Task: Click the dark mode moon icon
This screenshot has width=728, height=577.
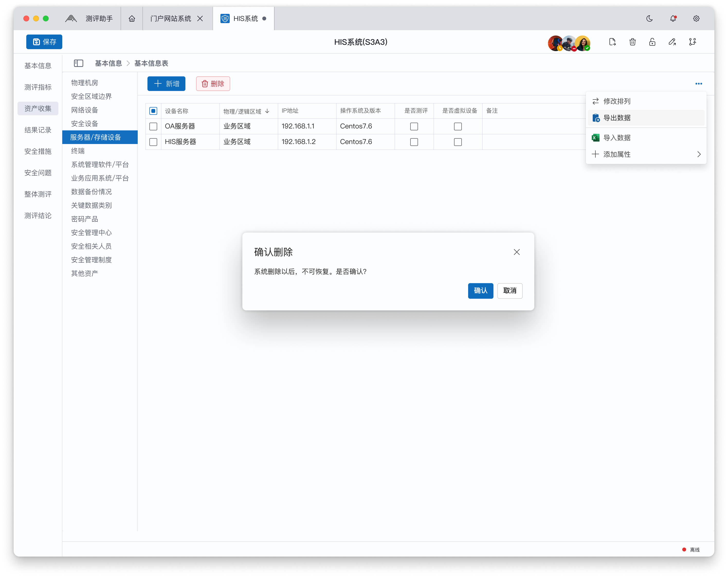Action: click(649, 18)
